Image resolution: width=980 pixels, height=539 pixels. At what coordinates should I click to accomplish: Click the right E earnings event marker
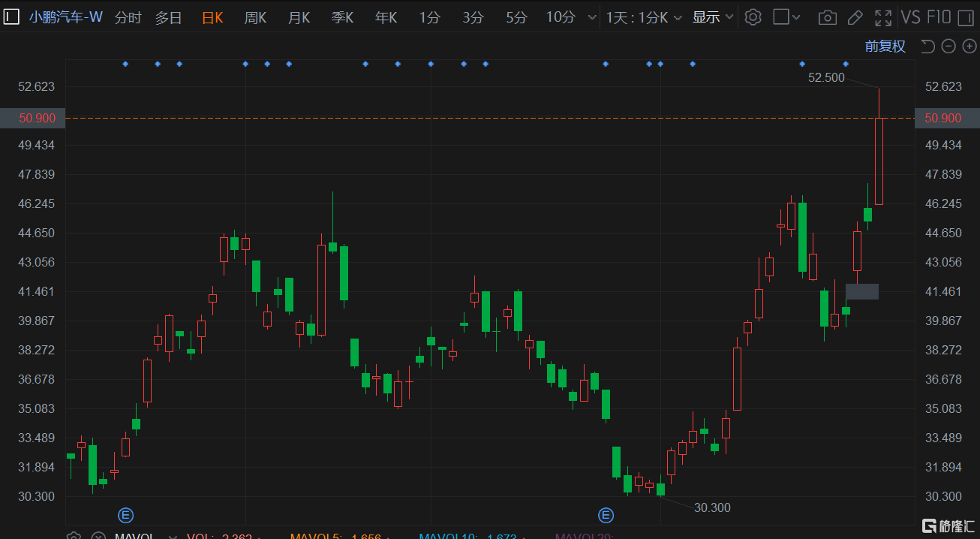point(606,515)
